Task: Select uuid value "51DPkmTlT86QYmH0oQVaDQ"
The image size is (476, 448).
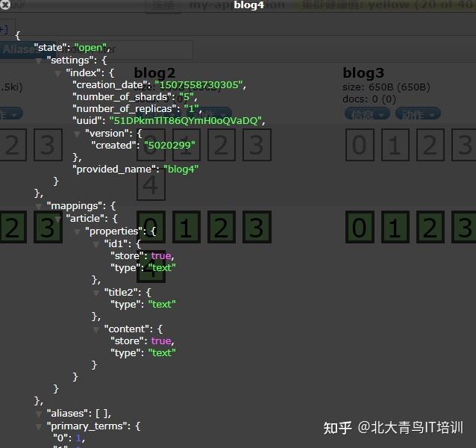Action: (x=186, y=120)
